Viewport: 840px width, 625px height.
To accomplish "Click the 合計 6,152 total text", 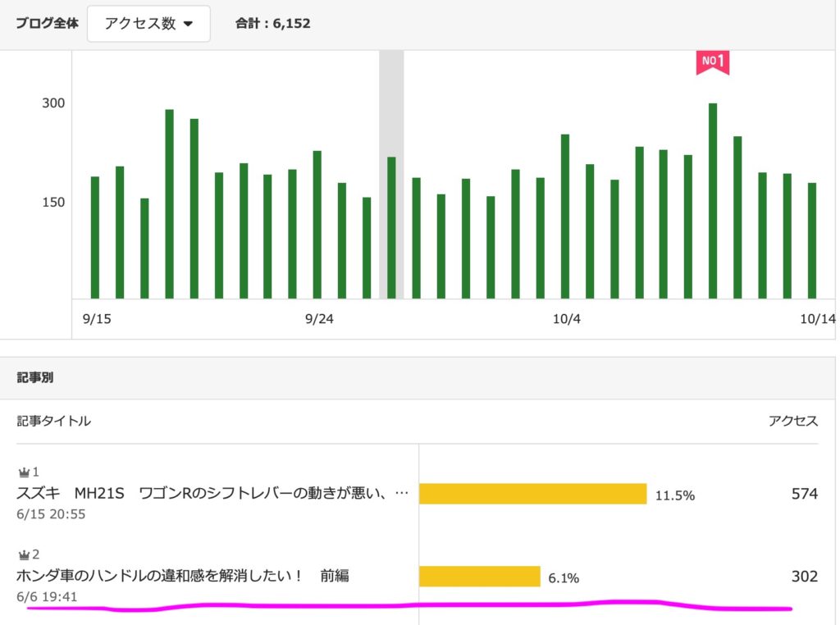I will point(272,24).
